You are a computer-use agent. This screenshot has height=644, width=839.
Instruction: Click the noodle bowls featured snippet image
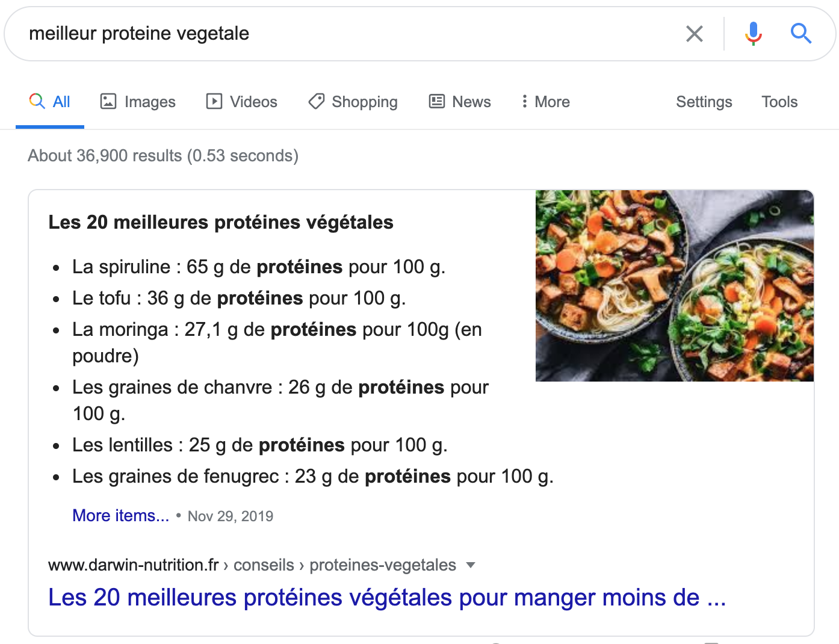coord(674,285)
